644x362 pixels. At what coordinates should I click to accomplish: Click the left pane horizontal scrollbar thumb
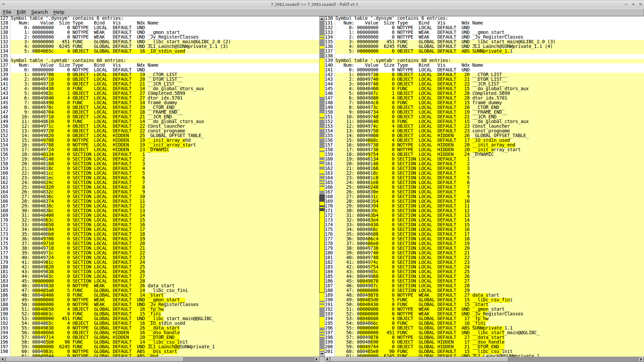[x=95, y=359]
